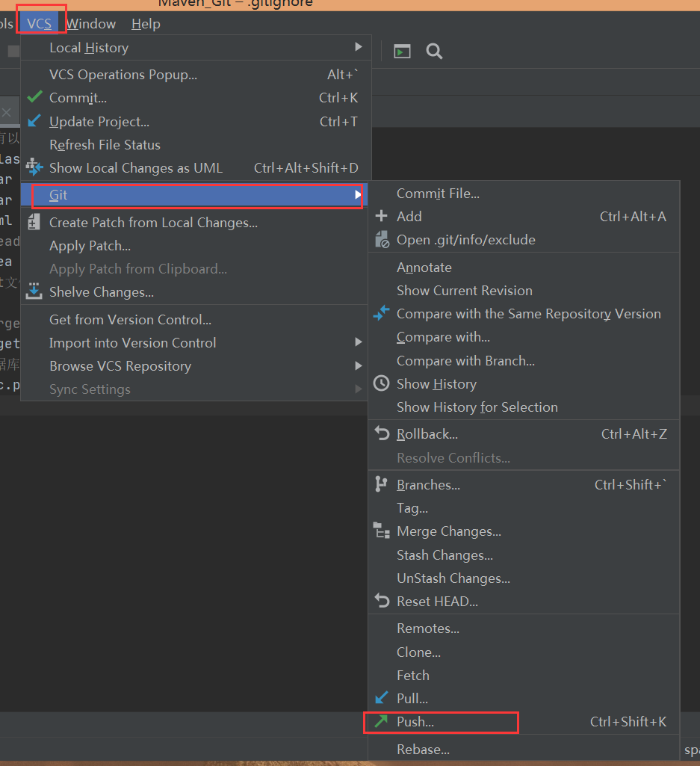Select Local History menu entry

pyautogui.click(x=196, y=47)
